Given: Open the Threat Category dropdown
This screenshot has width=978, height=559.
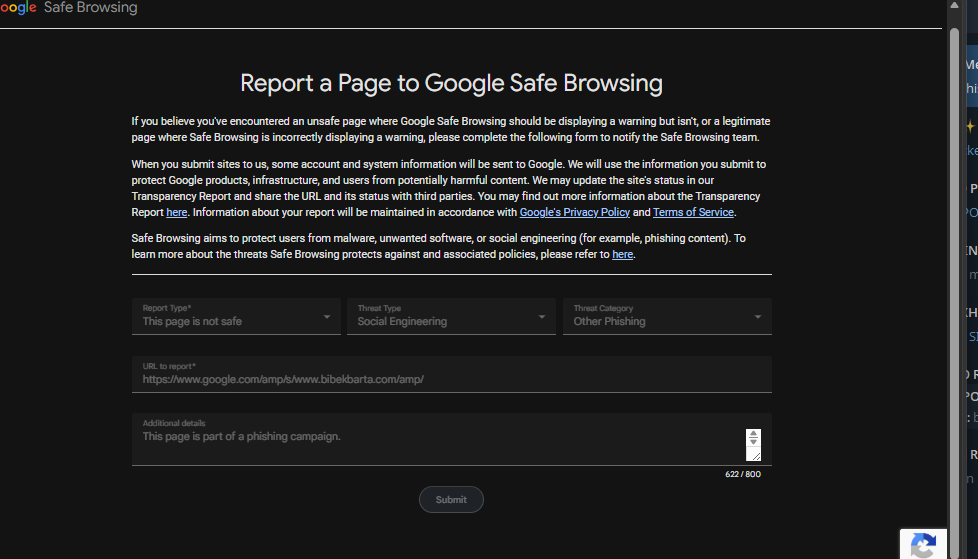Looking at the screenshot, I should (667, 316).
